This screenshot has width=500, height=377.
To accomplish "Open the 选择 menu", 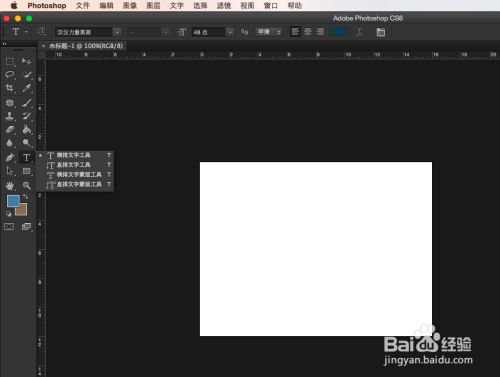I will click(x=200, y=6).
